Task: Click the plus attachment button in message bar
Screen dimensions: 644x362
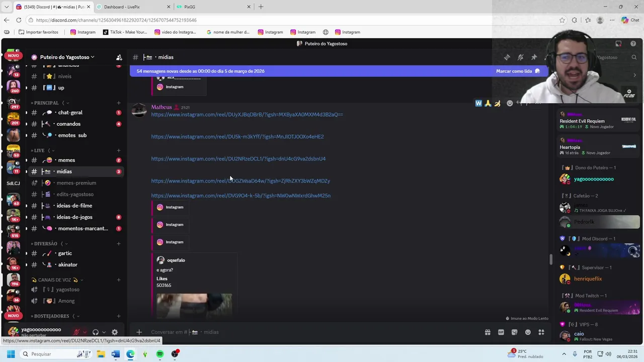Action: tap(139, 332)
